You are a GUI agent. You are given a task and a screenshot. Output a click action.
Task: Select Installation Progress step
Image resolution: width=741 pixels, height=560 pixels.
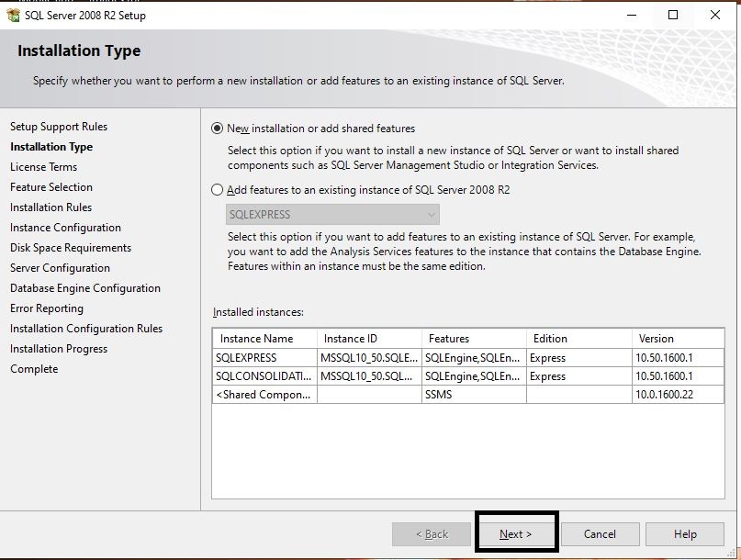point(59,349)
